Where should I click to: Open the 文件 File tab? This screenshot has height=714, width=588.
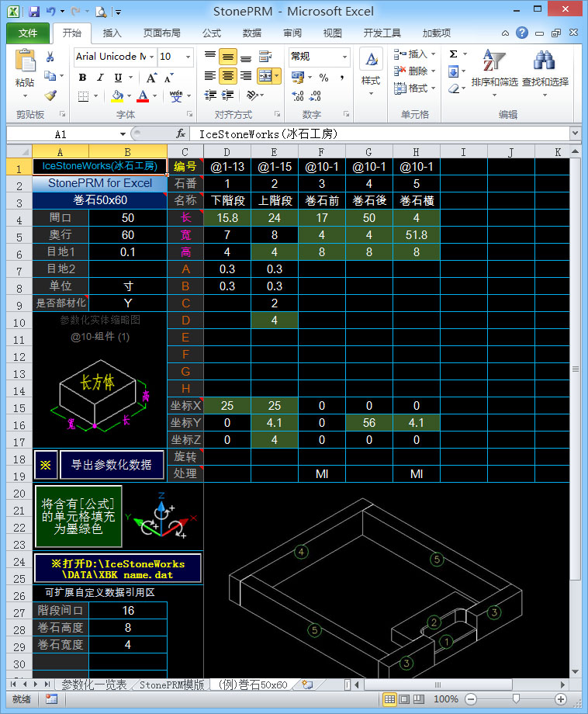tap(28, 33)
